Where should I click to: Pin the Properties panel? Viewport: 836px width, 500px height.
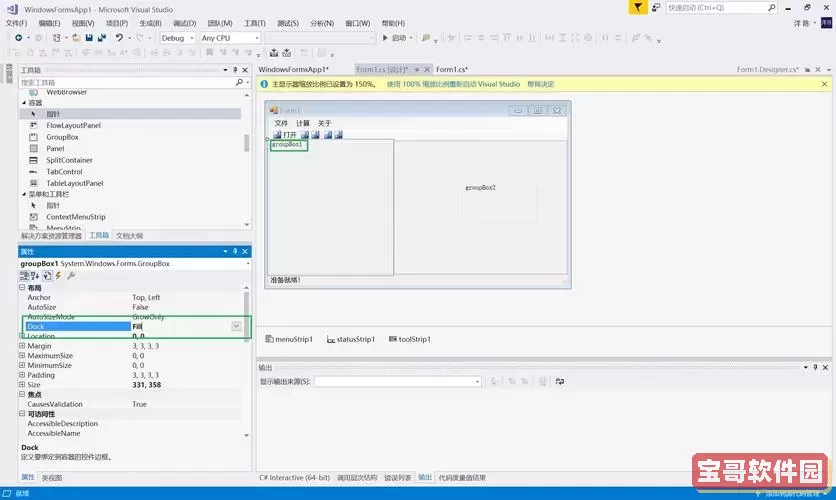point(235,251)
